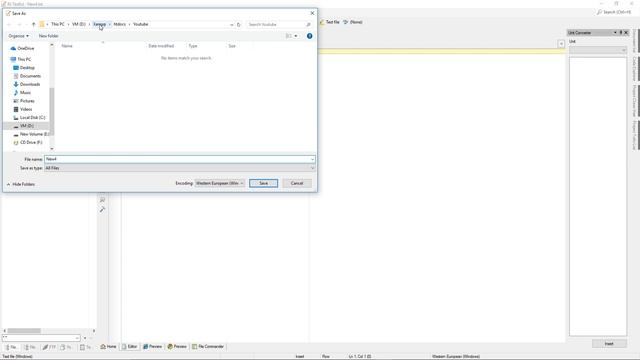Open the Organize menu
The image size is (640, 360).
tap(18, 36)
